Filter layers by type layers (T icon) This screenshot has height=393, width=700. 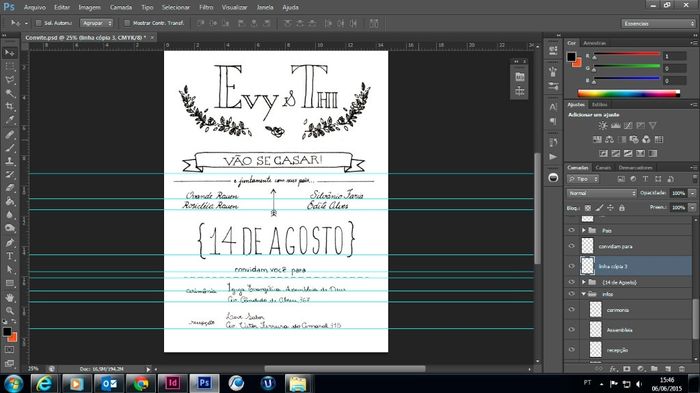[646, 179]
